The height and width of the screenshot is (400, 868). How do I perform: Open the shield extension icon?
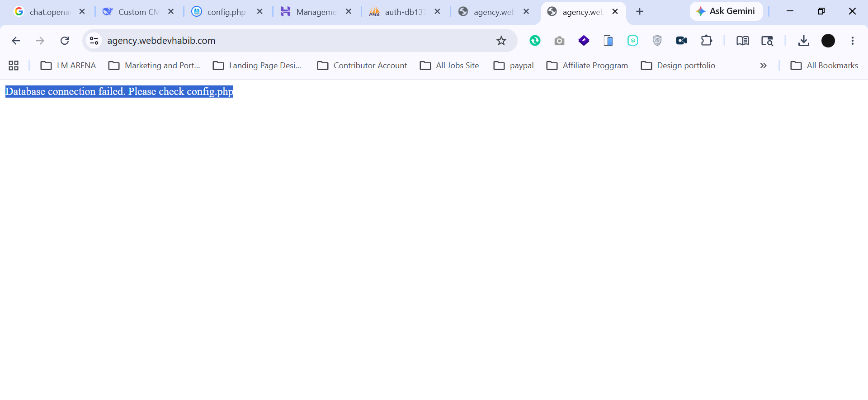(657, 41)
